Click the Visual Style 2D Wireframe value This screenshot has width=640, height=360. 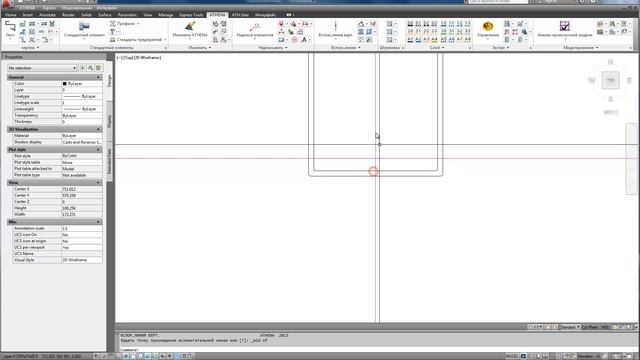coord(82,260)
